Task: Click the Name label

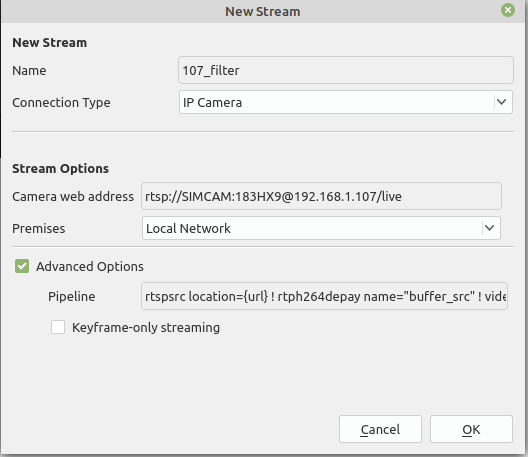Action: (29, 70)
